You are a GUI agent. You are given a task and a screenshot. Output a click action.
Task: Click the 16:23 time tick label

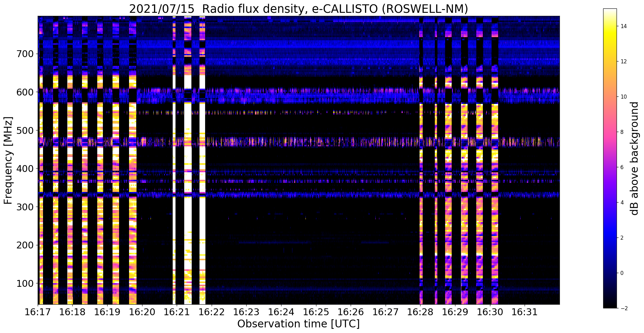(246, 312)
